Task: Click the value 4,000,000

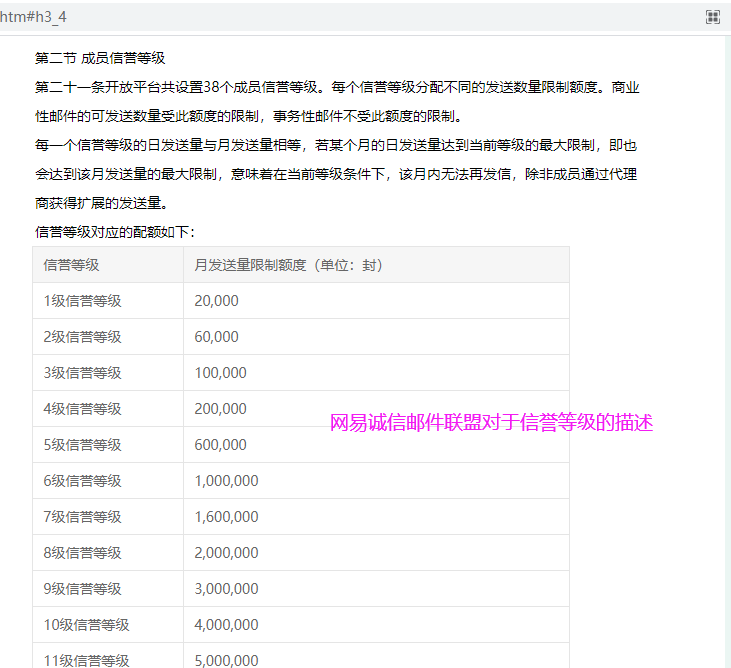Action: click(x=226, y=625)
